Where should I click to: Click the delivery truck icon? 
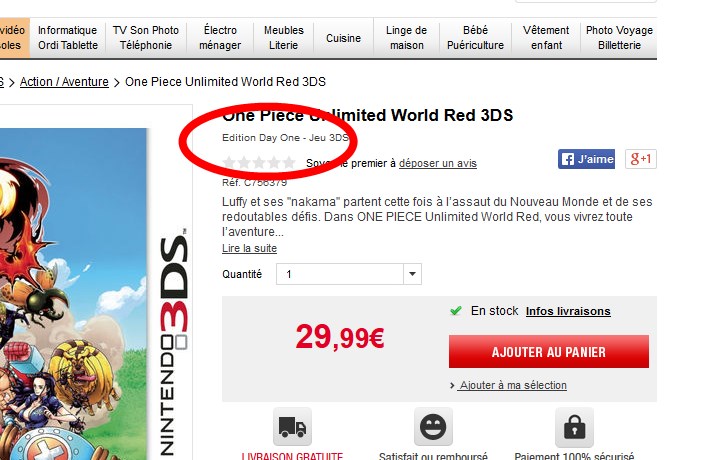tap(292, 427)
